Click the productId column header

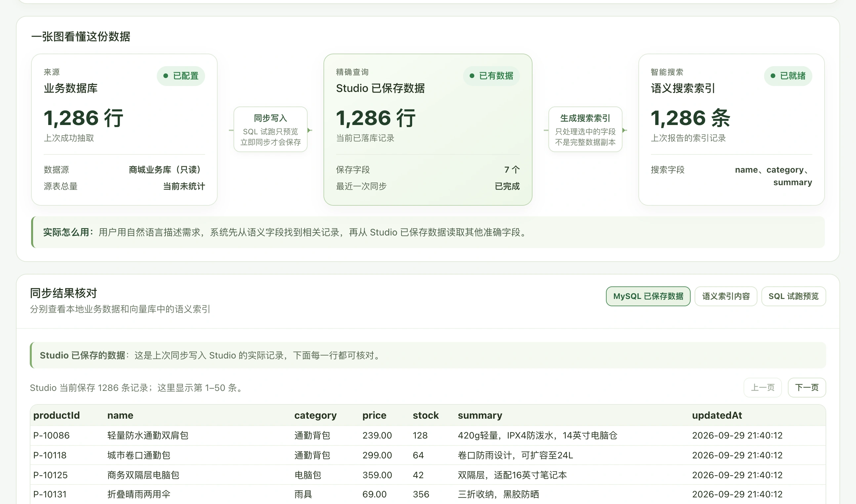[56, 415]
